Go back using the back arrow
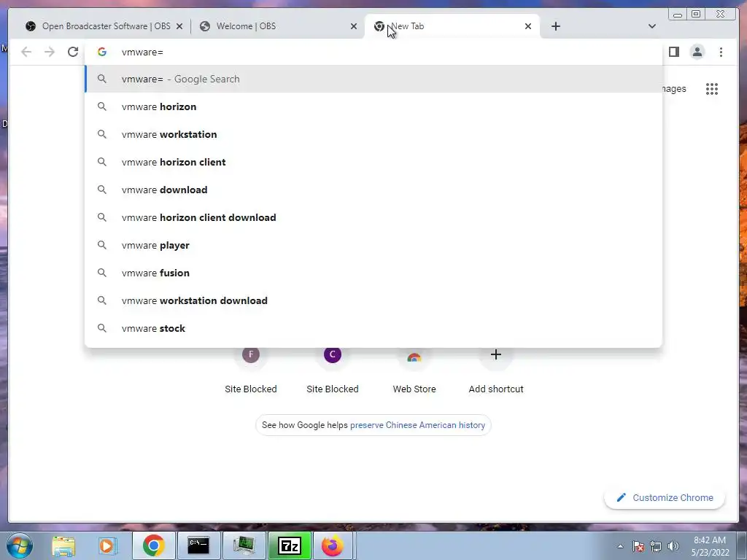 (x=26, y=52)
